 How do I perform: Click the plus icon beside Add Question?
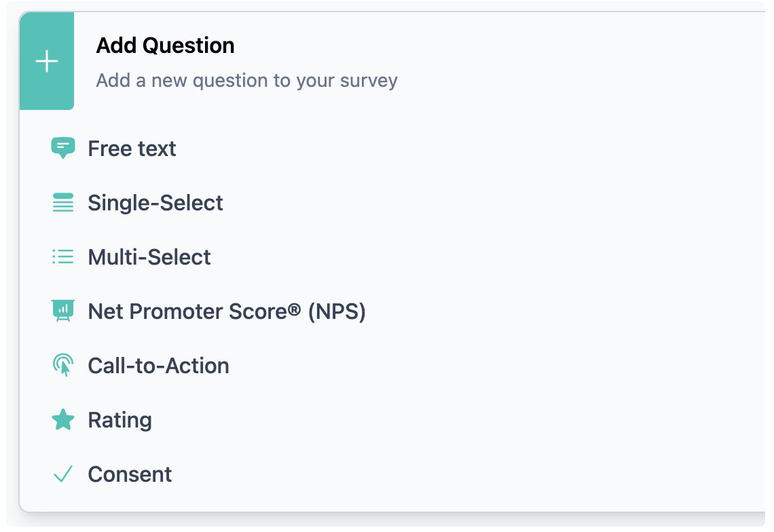pos(47,62)
